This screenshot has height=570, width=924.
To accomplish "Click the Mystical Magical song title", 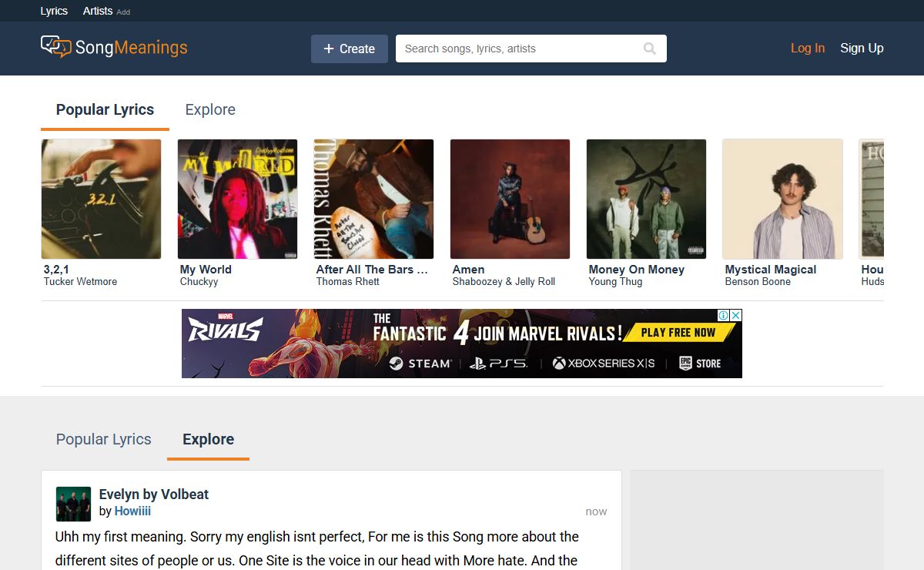I will tap(771, 270).
